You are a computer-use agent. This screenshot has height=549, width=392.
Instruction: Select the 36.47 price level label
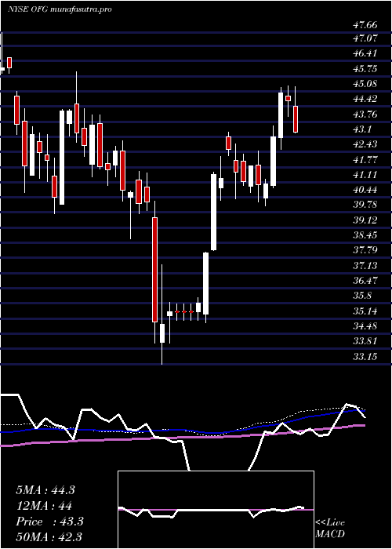(365, 281)
